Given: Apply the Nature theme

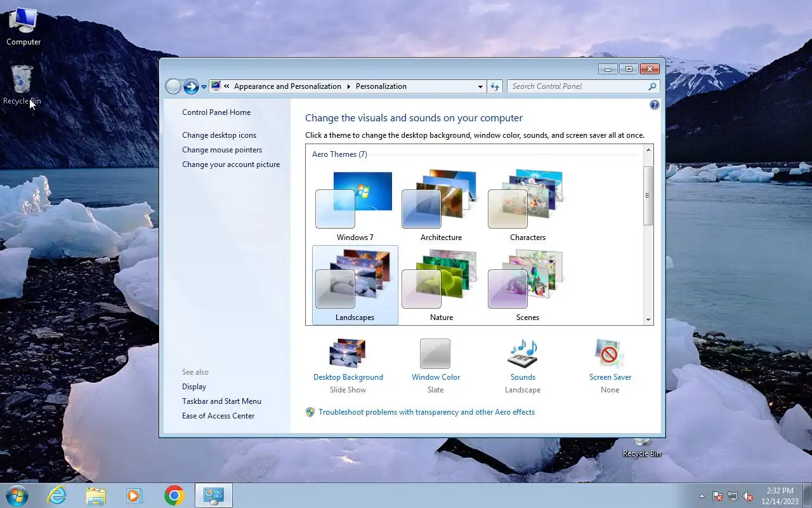Looking at the screenshot, I should click(441, 284).
